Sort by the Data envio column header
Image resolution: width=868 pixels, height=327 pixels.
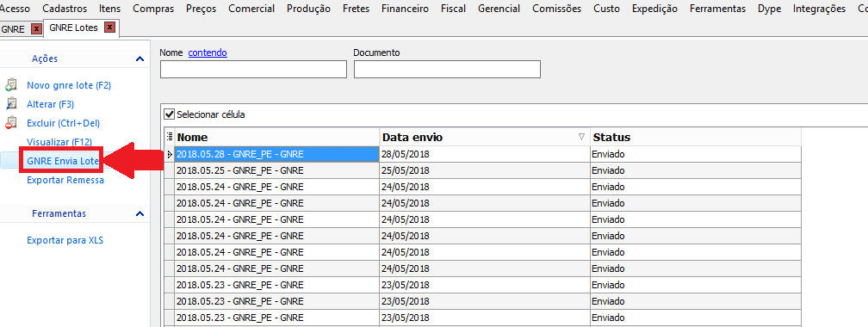[x=485, y=137]
